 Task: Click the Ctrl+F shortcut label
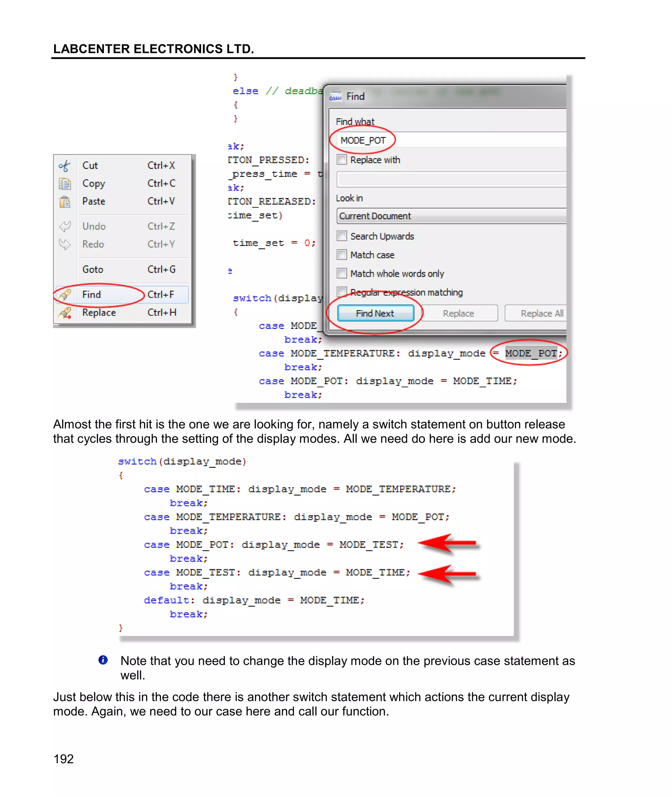[161, 294]
